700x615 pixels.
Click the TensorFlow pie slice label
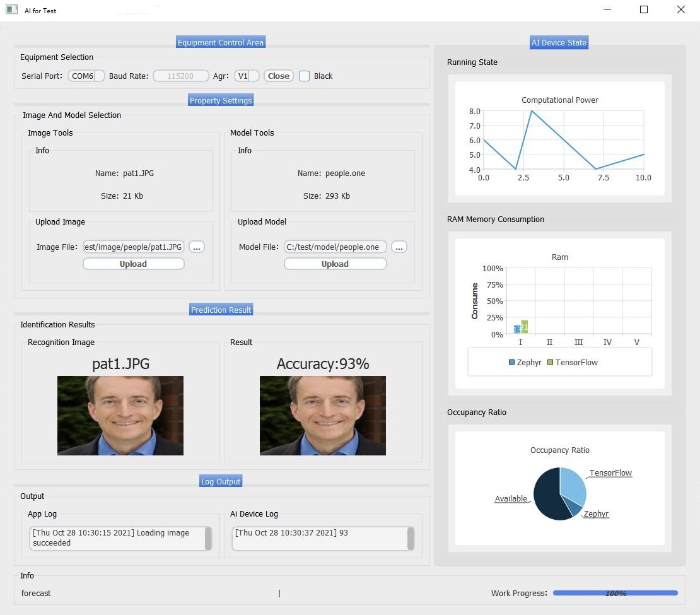coord(610,472)
